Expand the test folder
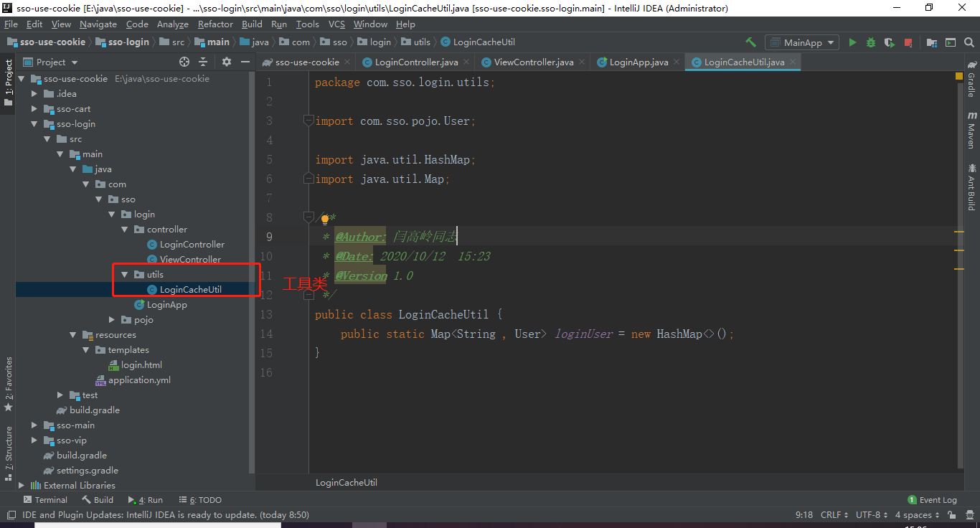The height and width of the screenshot is (528, 980). 60,395
